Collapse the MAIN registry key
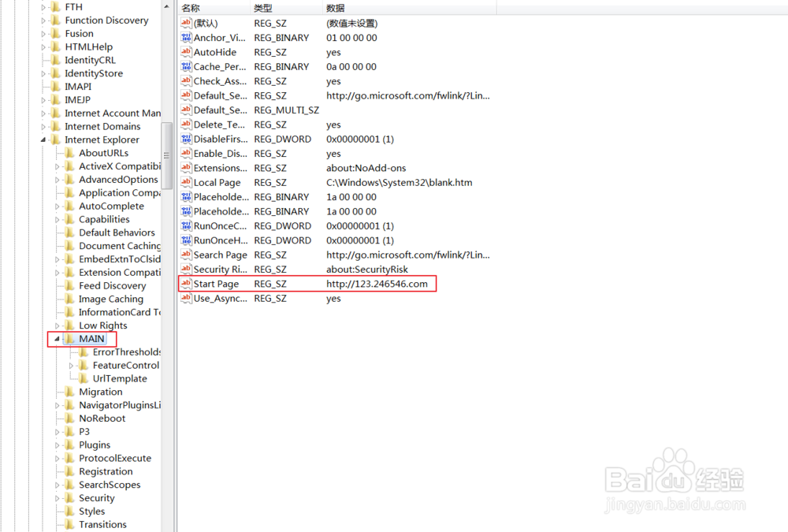788x532 pixels. (57, 339)
